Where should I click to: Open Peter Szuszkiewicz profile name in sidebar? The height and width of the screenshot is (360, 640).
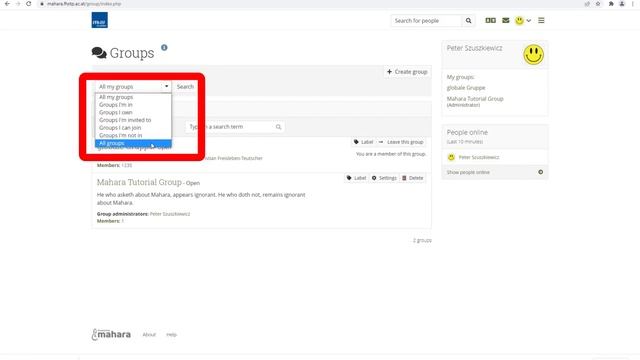coord(474,48)
